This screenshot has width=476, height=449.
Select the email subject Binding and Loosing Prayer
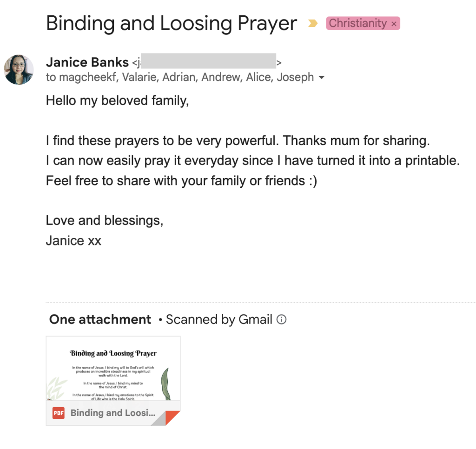coord(172,23)
